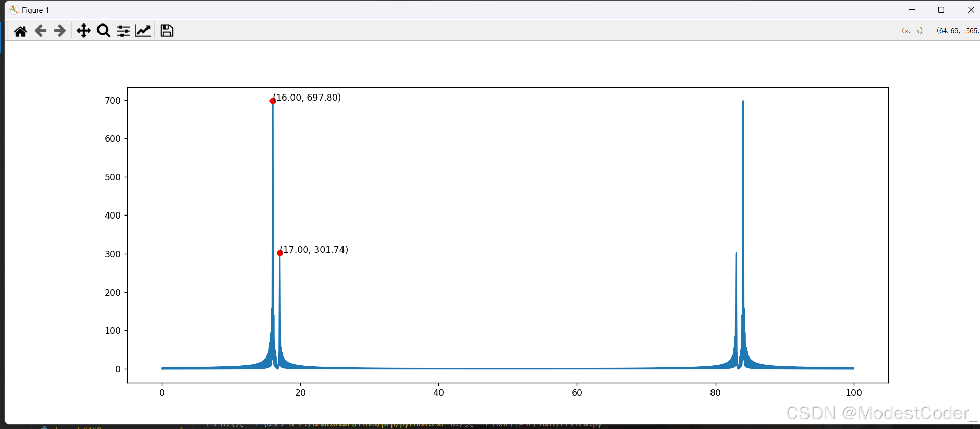The height and width of the screenshot is (429, 980).
Task: Click the red marker at peak 301.74
Action: [280, 253]
